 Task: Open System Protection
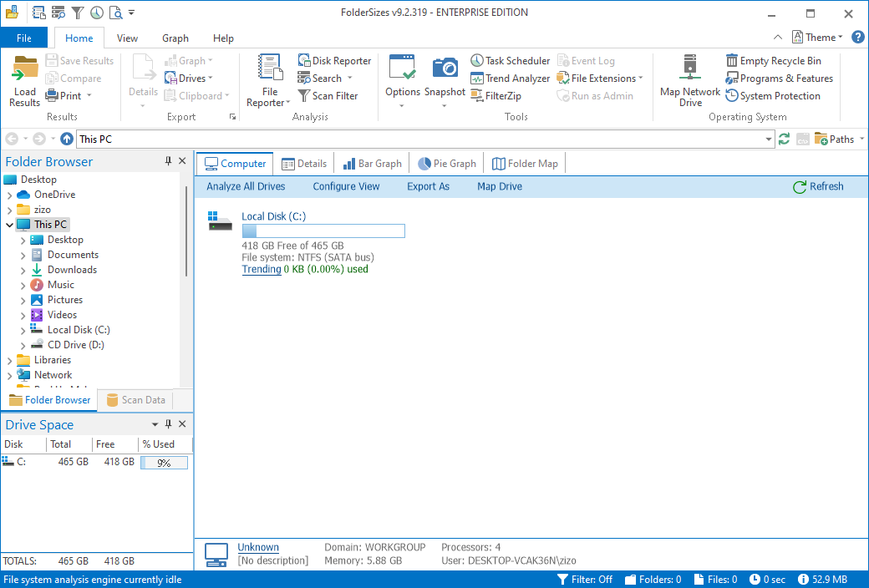[x=773, y=96]
